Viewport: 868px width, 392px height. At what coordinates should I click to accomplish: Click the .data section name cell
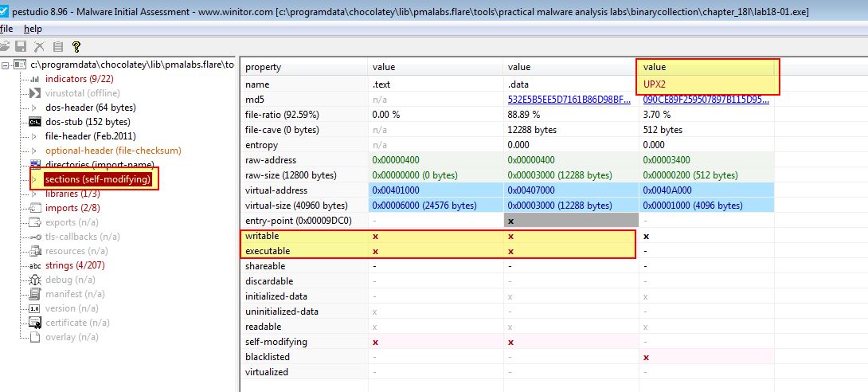coord(571,84)
